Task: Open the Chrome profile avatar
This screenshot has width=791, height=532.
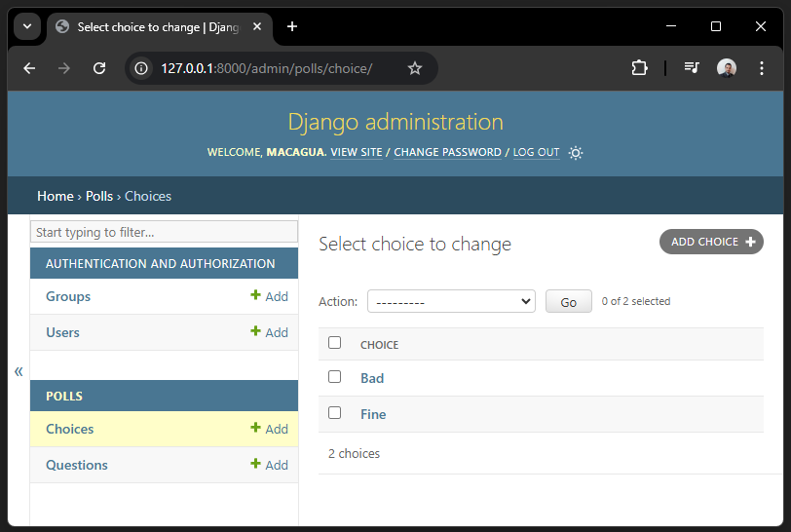Action: 727,68
